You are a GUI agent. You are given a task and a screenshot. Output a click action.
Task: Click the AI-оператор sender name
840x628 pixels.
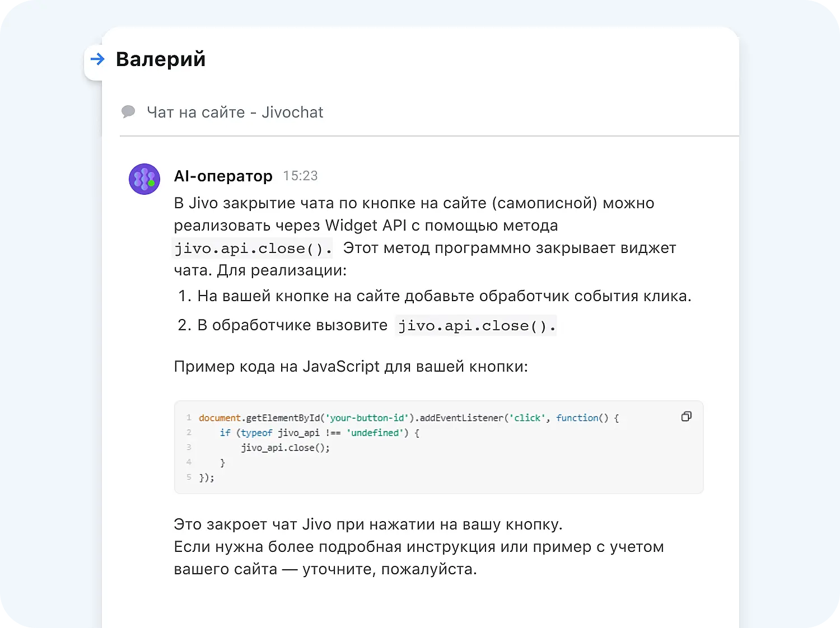223,176
